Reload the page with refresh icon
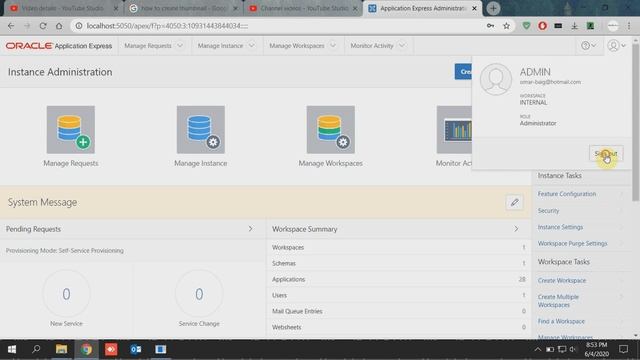640x360 pixels. [43, 26]
